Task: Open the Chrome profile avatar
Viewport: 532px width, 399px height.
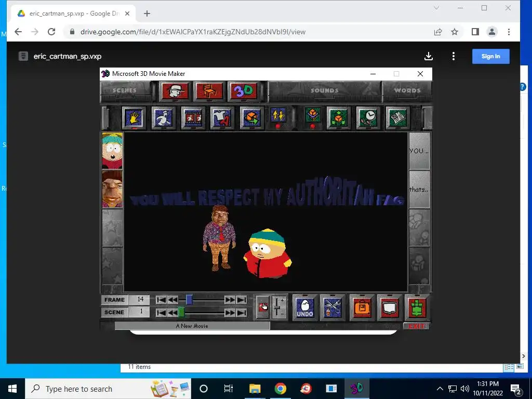Action: pyautogui.click(x=492, y=32)
